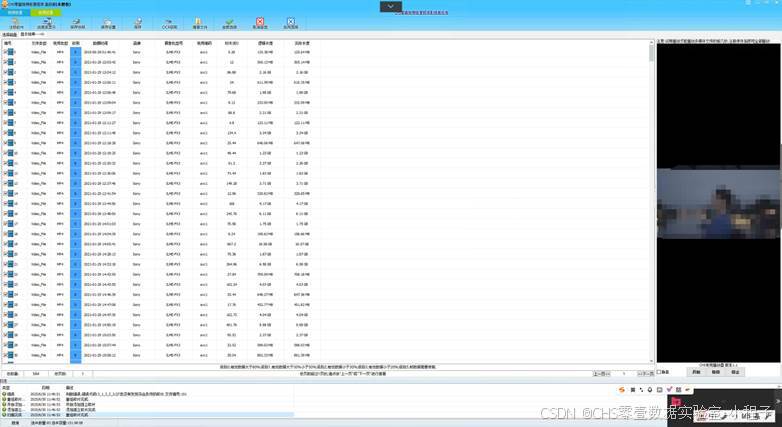Select the blue result cell in row 0
The width and height of the screenshot is (782, 427).
76,52
